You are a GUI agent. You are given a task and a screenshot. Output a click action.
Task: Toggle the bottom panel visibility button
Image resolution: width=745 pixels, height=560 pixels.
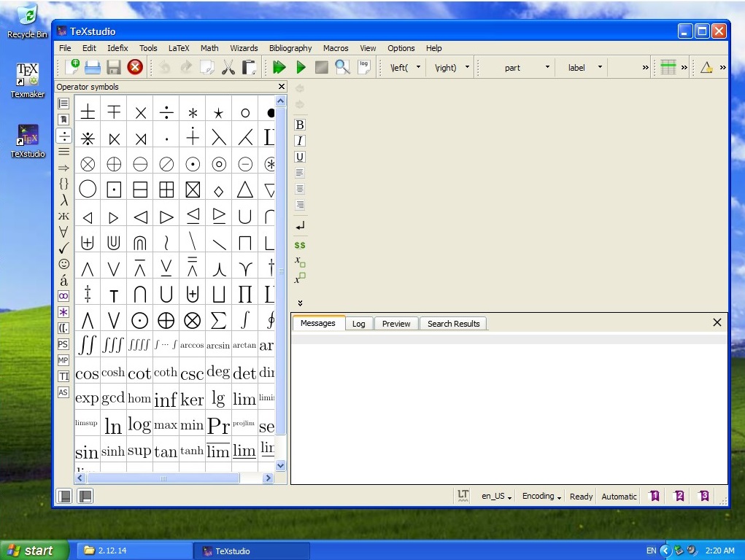tap(85, 497)
